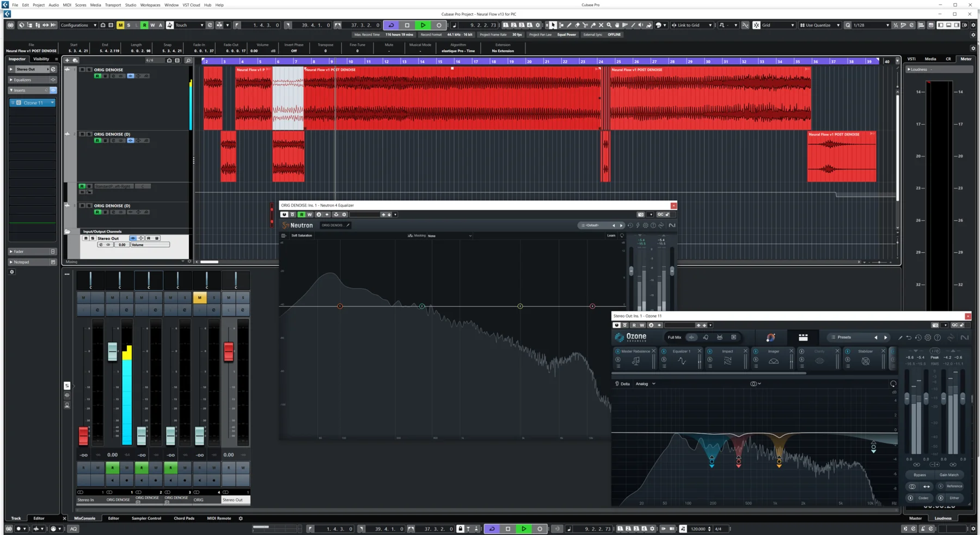Viewport: 980px width, 535px height.
Task: Disable the Equalizer 1 module power button
Action: click(x=664, y=351)
